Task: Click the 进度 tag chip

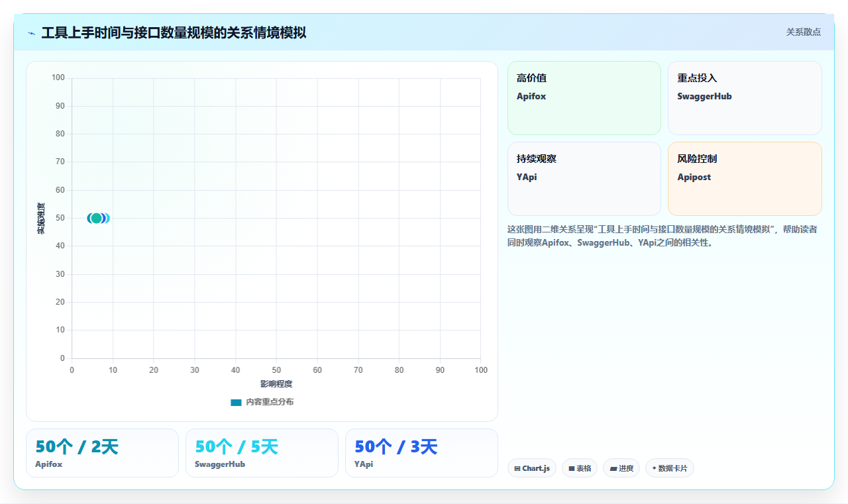Action: pyautogui.click(x=621, y=468)
